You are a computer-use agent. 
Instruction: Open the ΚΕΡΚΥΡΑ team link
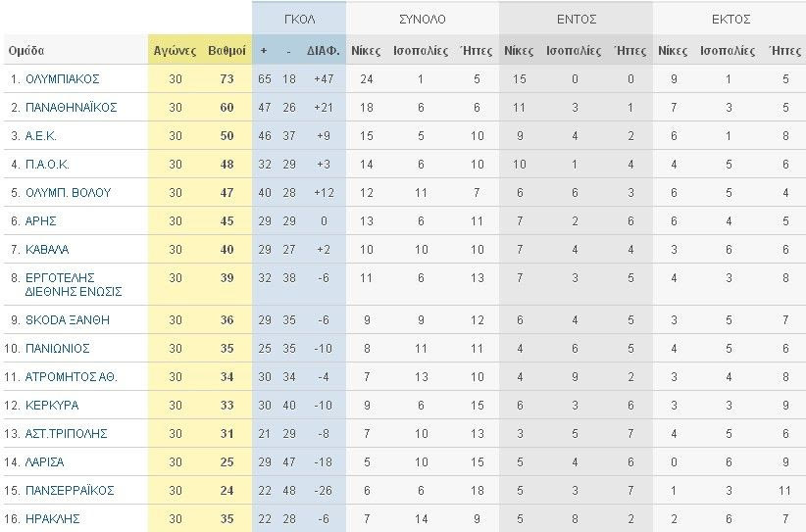(x=52, y=405)
